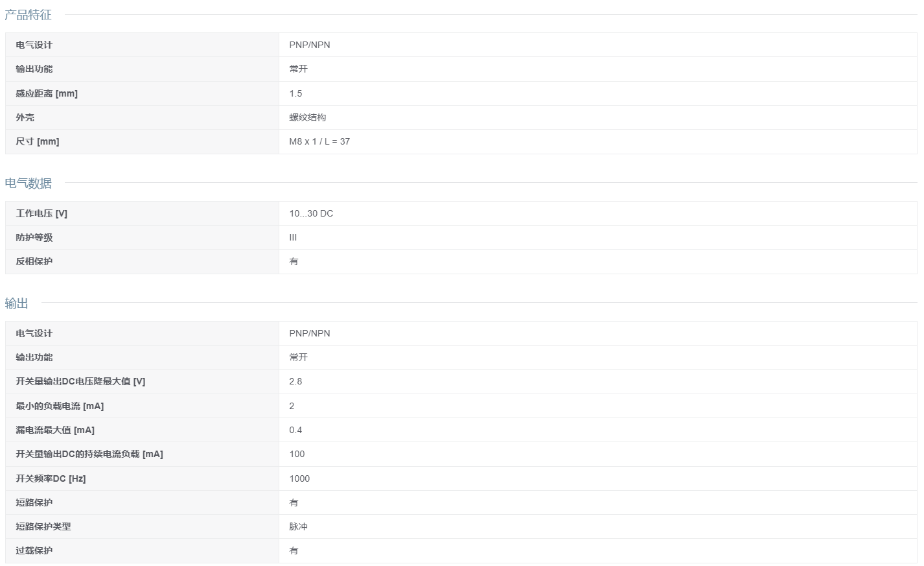Click the 电气数据 section heading

[x=28, y=183]
